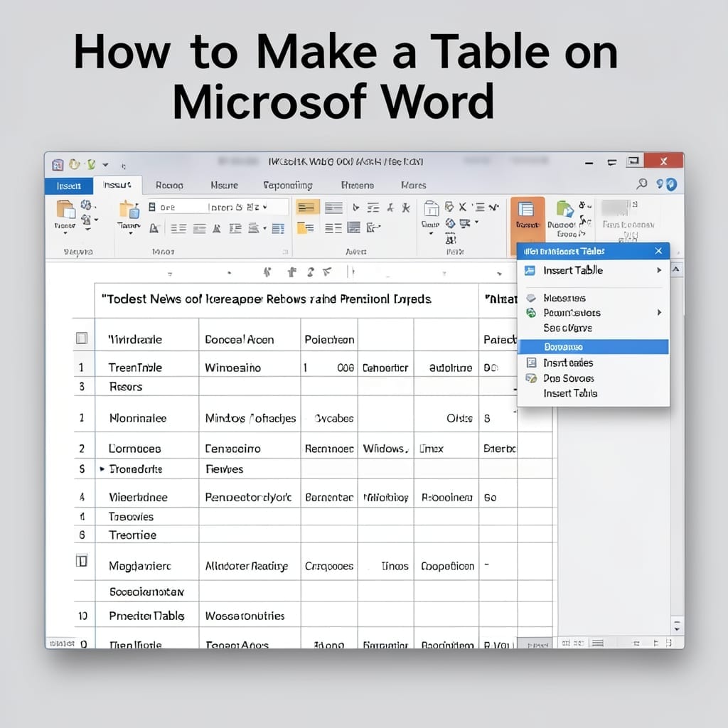
Task: Click the blue icon beside Insert Tablle
Action: tap(530, 270)
